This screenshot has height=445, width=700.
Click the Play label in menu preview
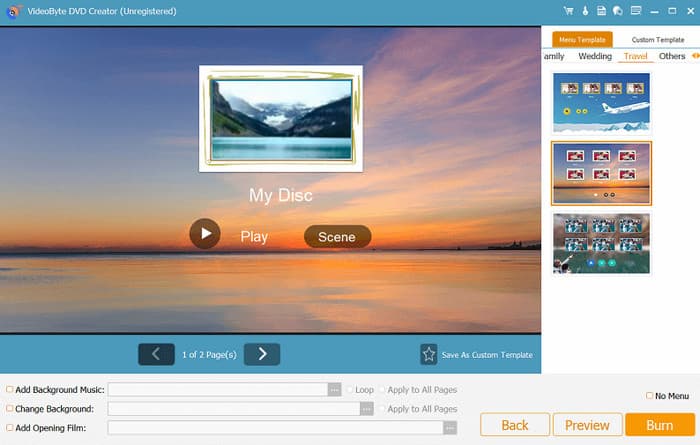[254, 237]
